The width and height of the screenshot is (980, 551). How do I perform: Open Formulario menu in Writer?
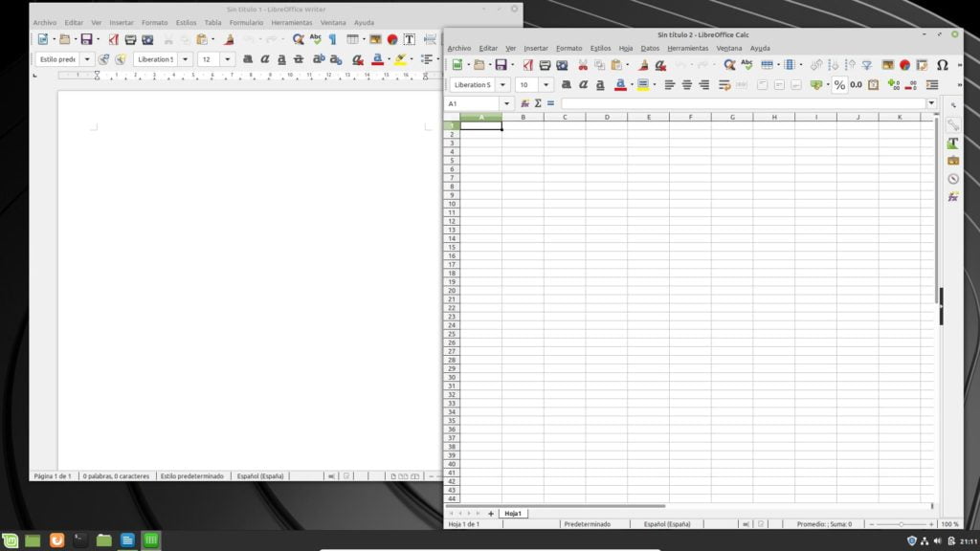click(246, 23)
